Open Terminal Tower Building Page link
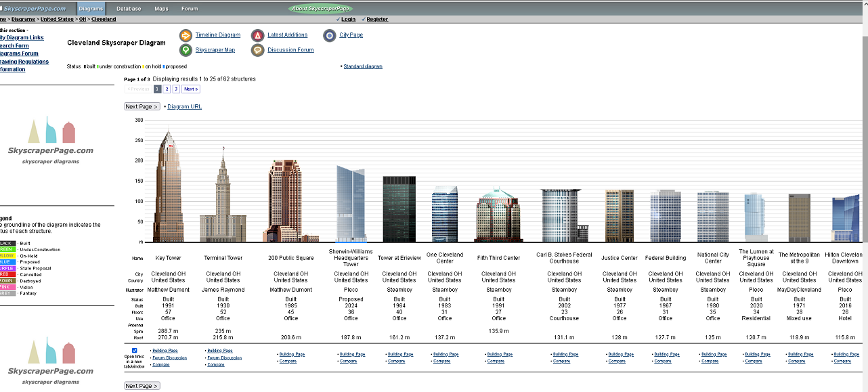Image resolution: width=868 pixels, height=392 pixels. pos(220,351)
